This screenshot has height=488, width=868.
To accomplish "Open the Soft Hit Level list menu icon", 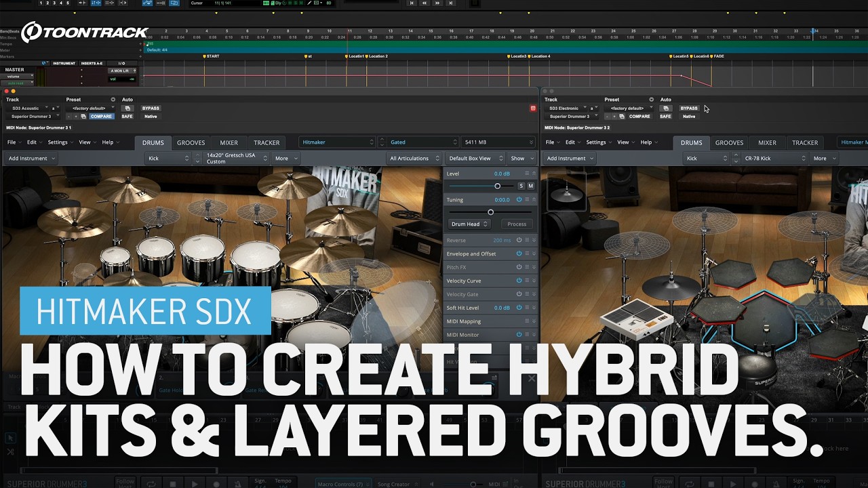I will [x=527, y=308].
